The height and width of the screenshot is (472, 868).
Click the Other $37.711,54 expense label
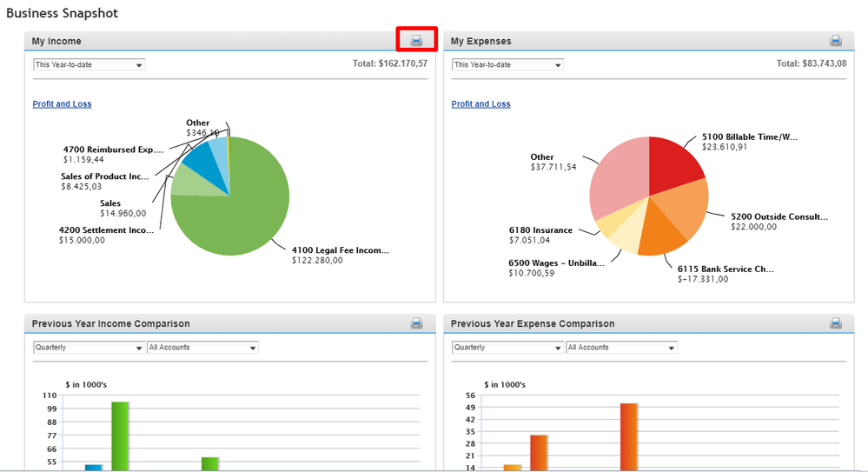click(x=553, y=162)
